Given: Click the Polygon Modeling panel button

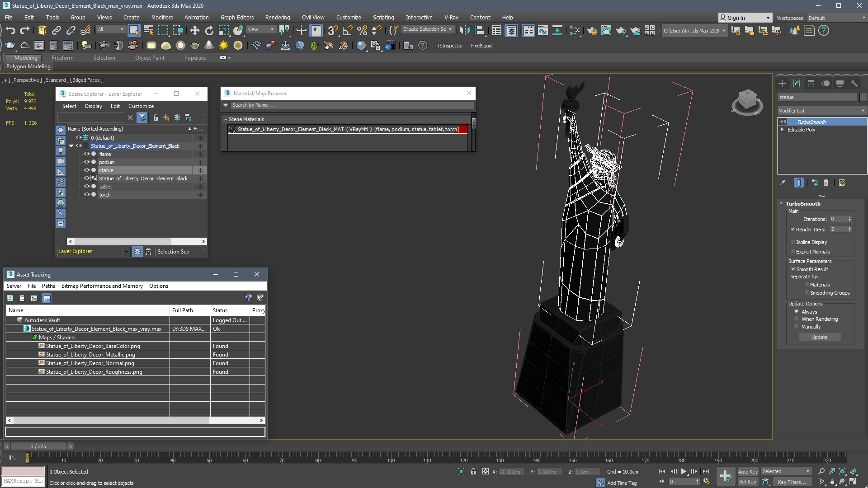Looking at the screenshot, I should coord(28,66).
